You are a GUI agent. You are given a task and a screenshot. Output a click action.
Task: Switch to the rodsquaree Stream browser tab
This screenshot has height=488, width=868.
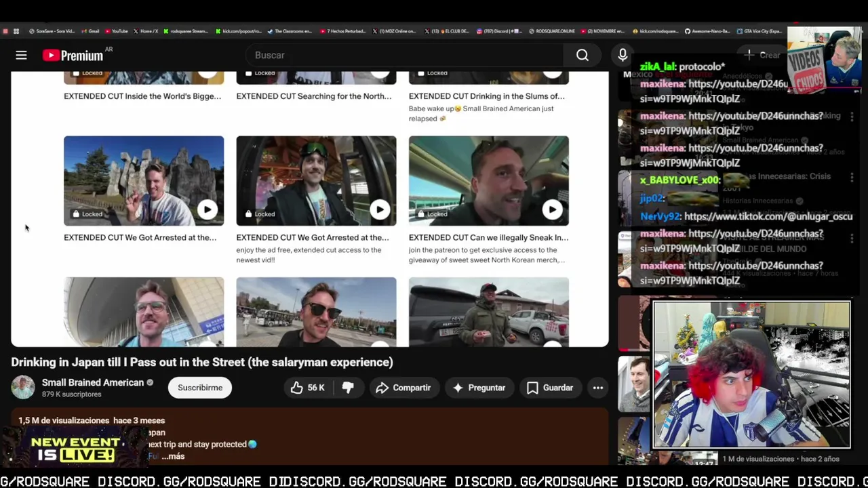coord(186,31)
